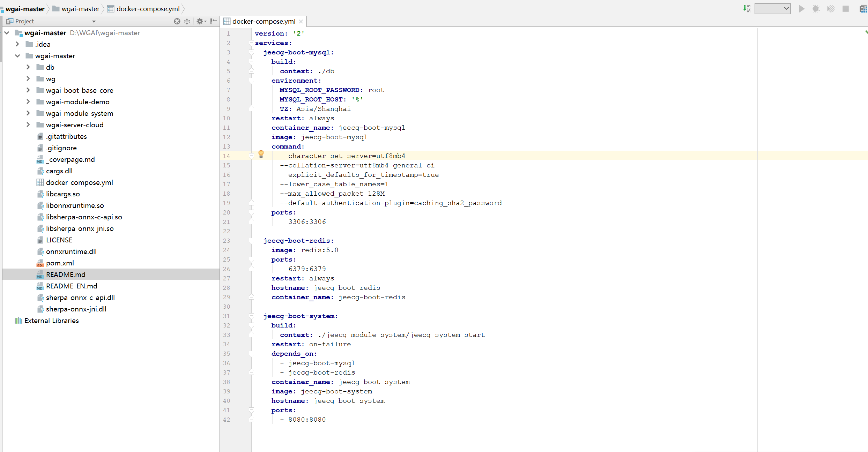
Task: Click Scroll from Source target icon
Action: [x=177, y=21]
